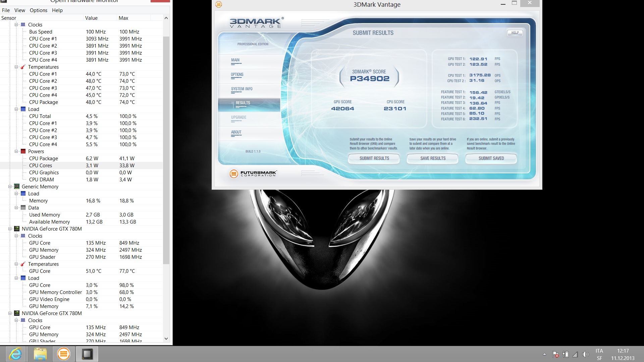Viewport: 644px width, 362px height.
Task: Open the File menu in Open Hardware Monitor
Action: click(x=6, y=10)
